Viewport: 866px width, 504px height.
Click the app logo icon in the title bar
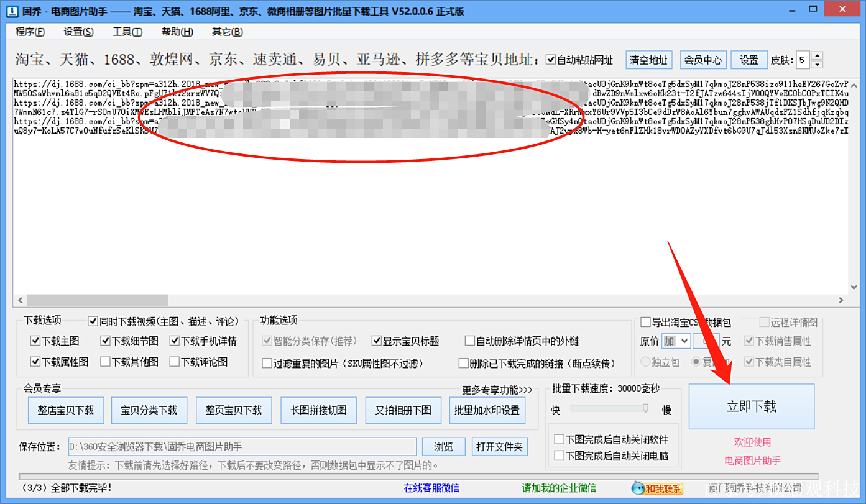[x=11, y=11]
